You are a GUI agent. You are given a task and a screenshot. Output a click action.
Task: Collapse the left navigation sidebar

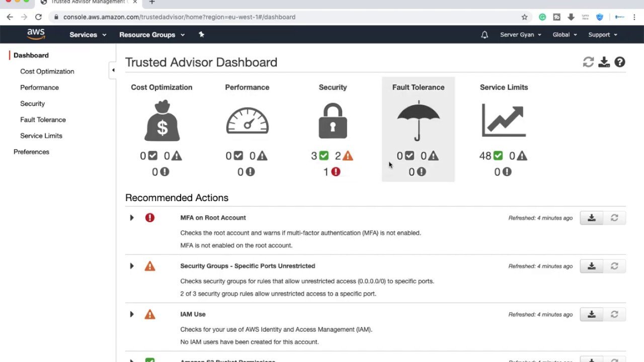113,70
